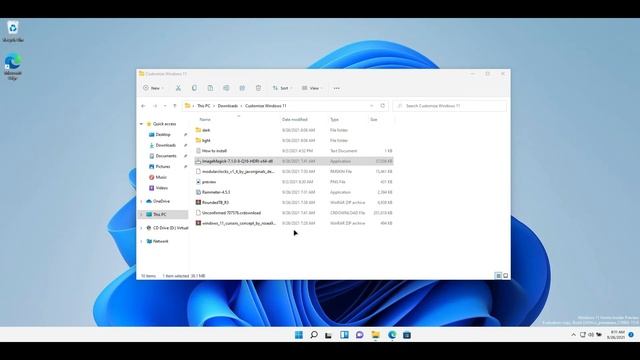Collapse the Quick access tree node
Image resolution: width=640 pixels, height=360 pixels.
[141, 124]
